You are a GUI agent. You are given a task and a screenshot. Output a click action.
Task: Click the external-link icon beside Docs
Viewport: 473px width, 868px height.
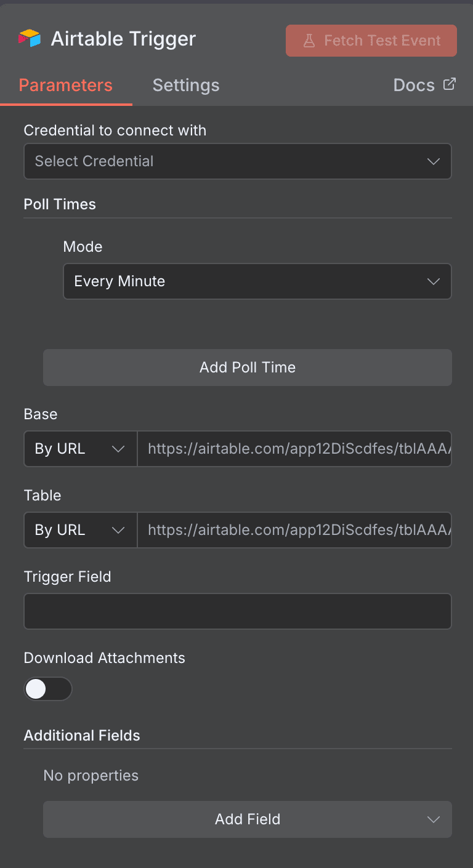click(450, 83)
